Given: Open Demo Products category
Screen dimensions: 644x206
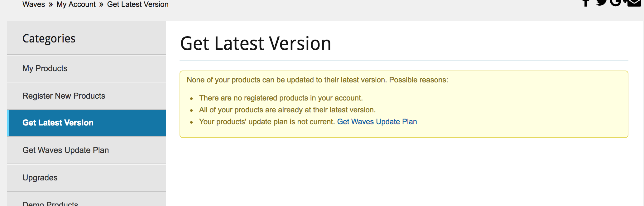Looking at the screenshot, I should point(50,204).
